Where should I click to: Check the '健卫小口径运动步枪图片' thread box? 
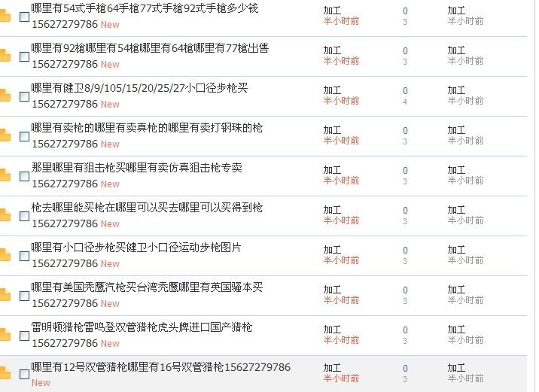pyautogui.click(x=24, y=256)
